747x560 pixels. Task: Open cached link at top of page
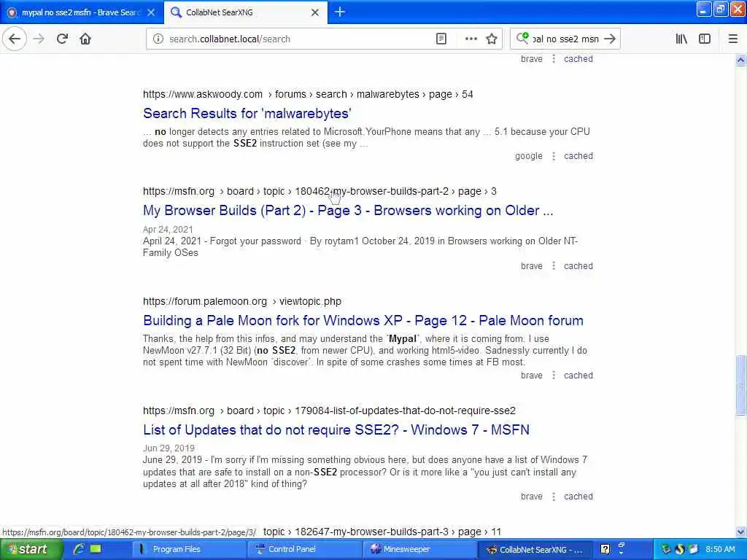[x=578, y=59]
